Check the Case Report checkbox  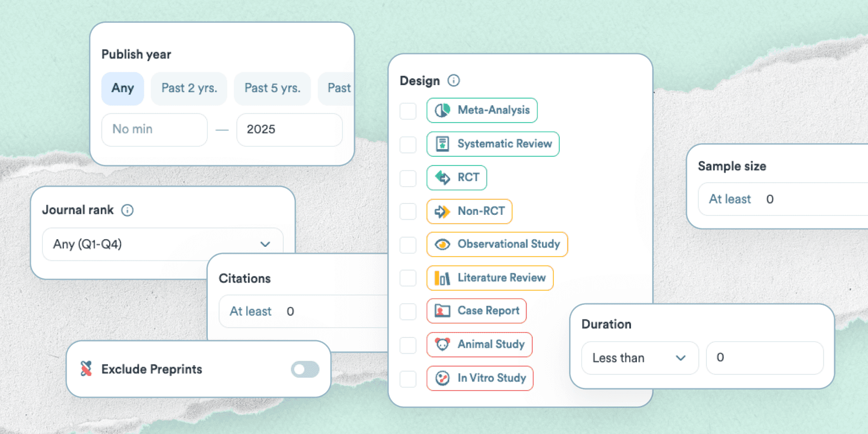[x=408, y=311]
